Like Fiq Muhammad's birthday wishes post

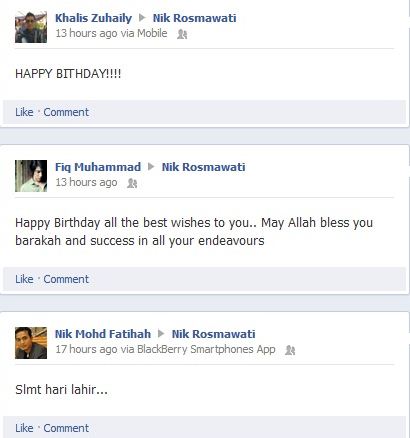(x=24, y=279)
